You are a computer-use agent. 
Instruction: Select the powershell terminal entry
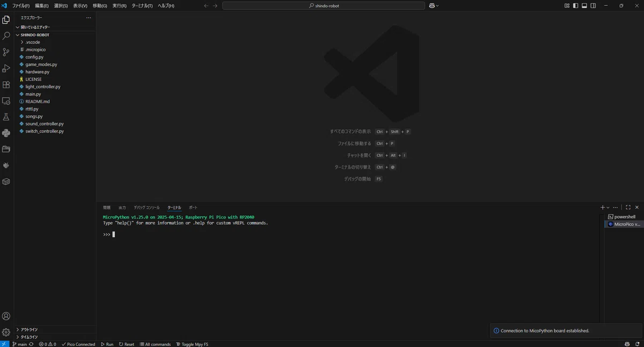[622, 217]
